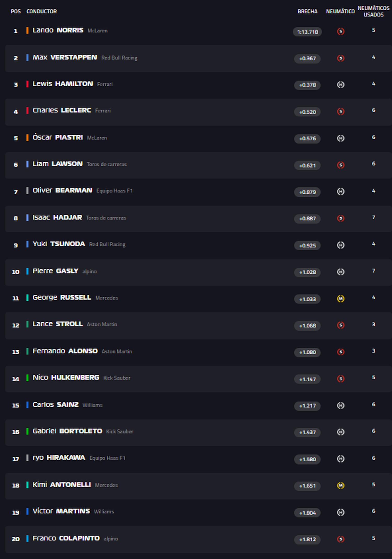Select the CONDUCTOR column header
Screen dimensions: 392x559
[42, 12]
